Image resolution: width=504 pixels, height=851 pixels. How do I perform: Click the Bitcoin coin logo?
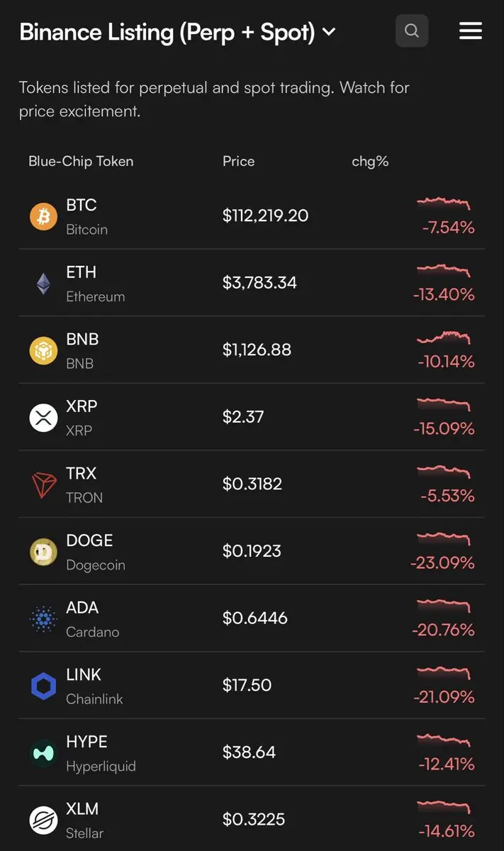coord(43,216)
